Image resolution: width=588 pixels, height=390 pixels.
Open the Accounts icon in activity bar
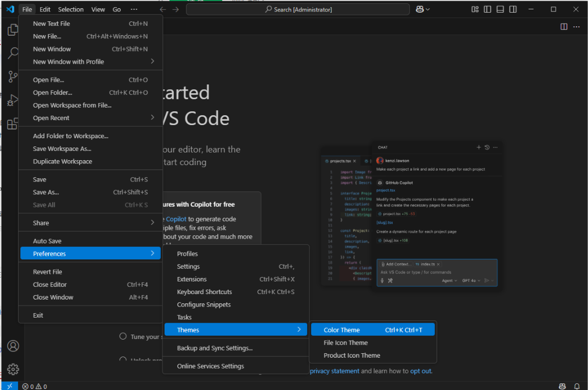[x=13, y=346]
